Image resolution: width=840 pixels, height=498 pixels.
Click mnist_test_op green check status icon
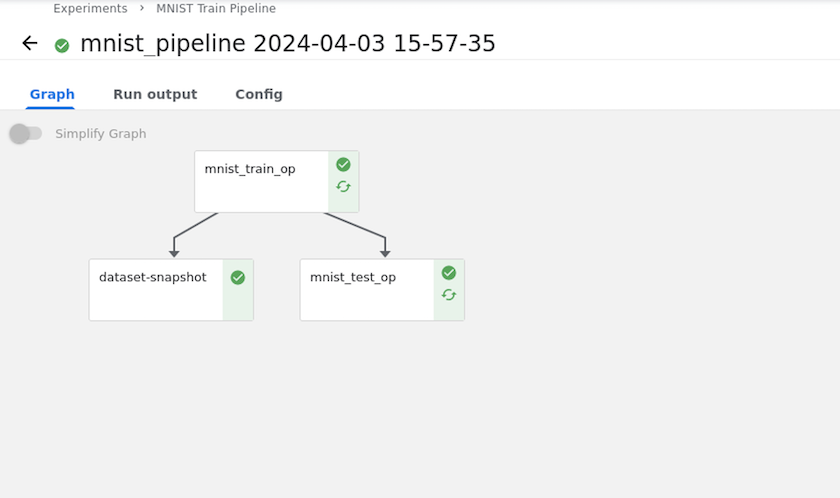click(449, 273)
